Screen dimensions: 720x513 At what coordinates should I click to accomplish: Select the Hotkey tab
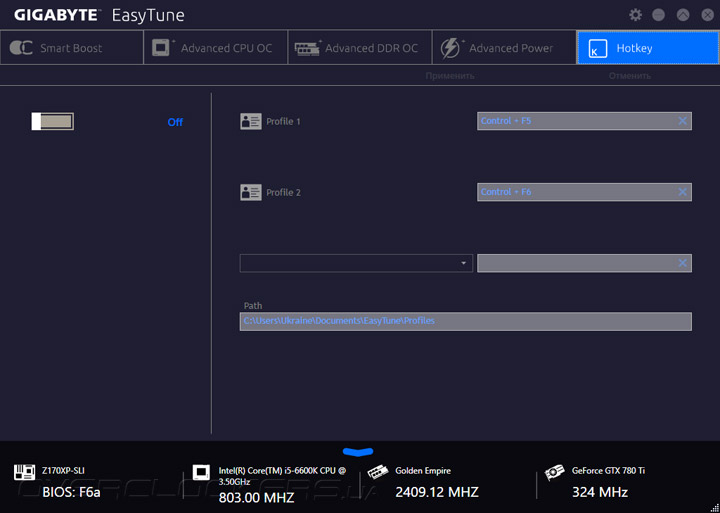pyautogui.click(x=648, y=48)
